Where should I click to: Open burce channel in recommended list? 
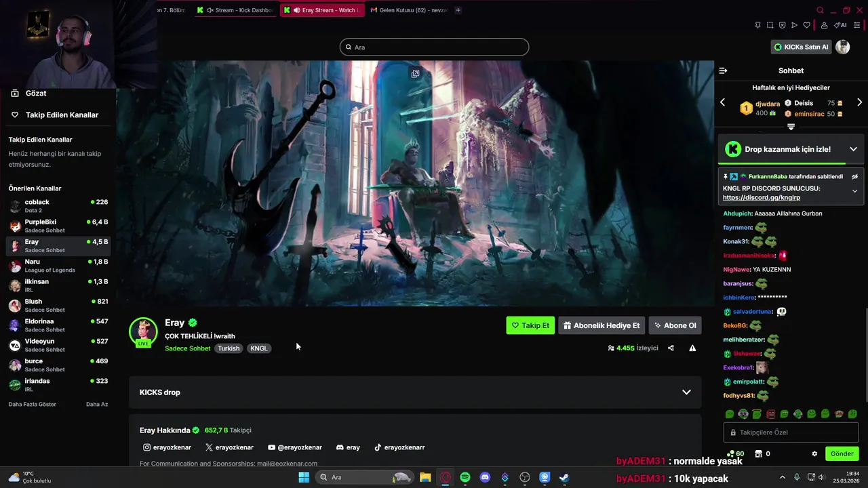tap(58, 365)
